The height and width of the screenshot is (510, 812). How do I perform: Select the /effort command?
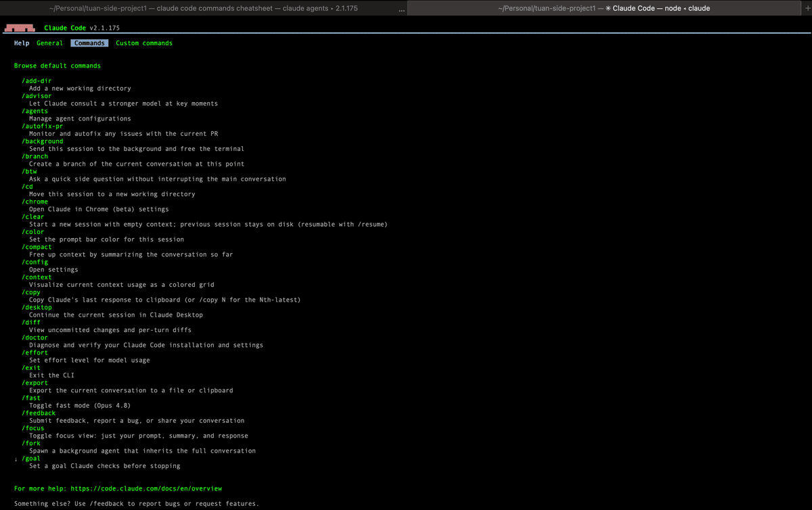coord(35,352)
